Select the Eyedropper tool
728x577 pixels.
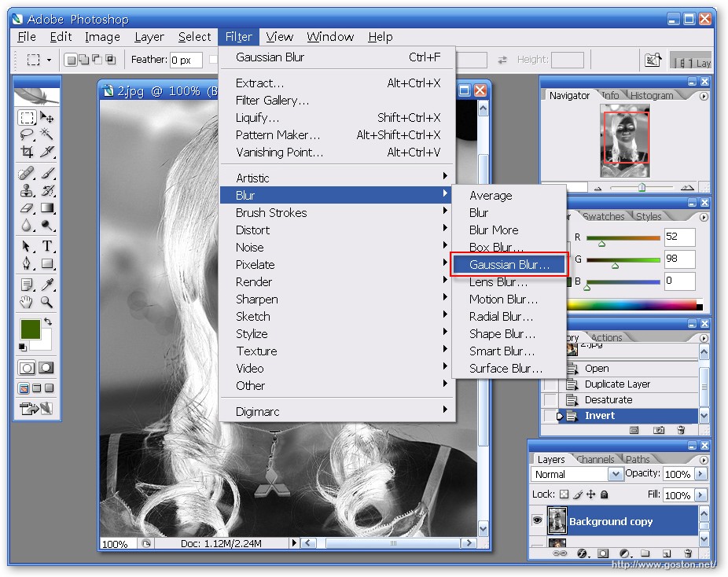pos(46,285)
